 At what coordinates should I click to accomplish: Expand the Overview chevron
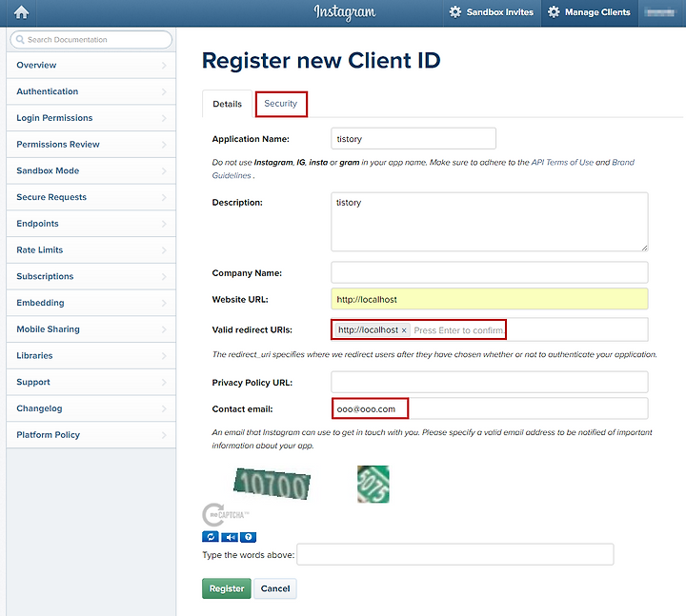pyautogui.click(x=164, y=65)
